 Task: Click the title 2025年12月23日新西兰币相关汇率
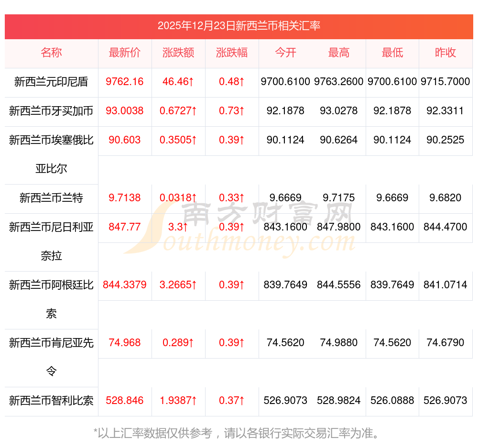[239, 26]
